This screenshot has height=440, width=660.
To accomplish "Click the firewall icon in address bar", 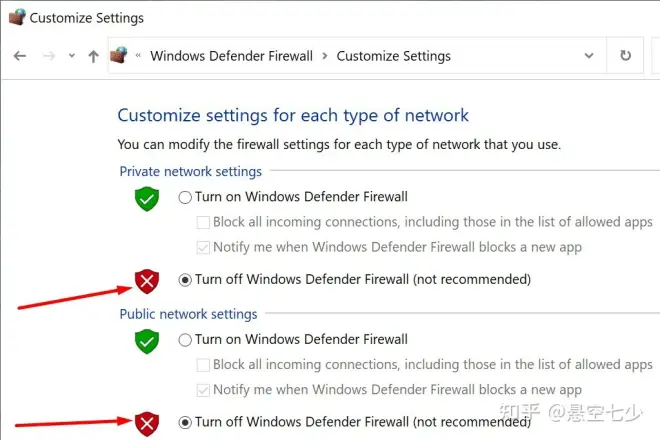I will [x=118, y=55].
